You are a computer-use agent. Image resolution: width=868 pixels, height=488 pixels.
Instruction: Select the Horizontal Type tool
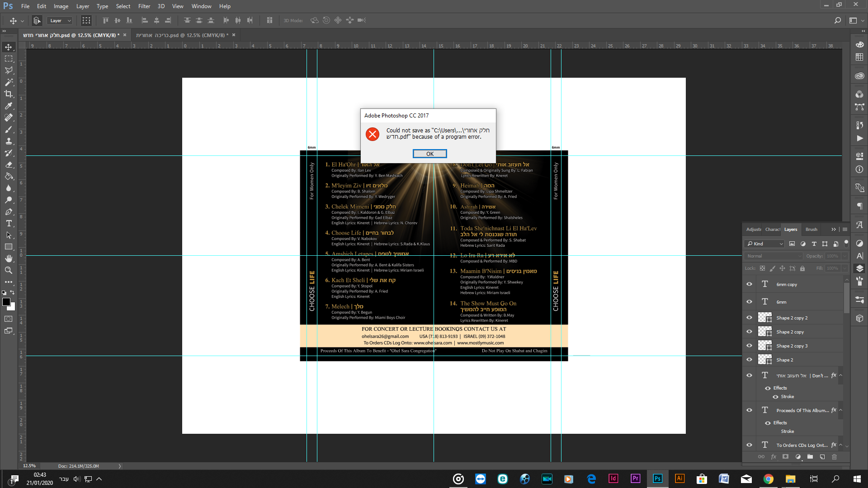(x=9, y=223)
